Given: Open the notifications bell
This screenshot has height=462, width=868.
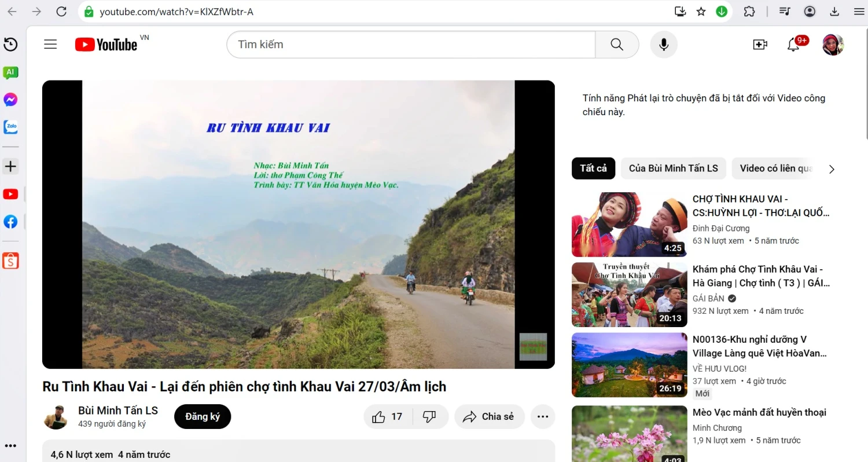Looking at the screenshot, I should (793, 45).
